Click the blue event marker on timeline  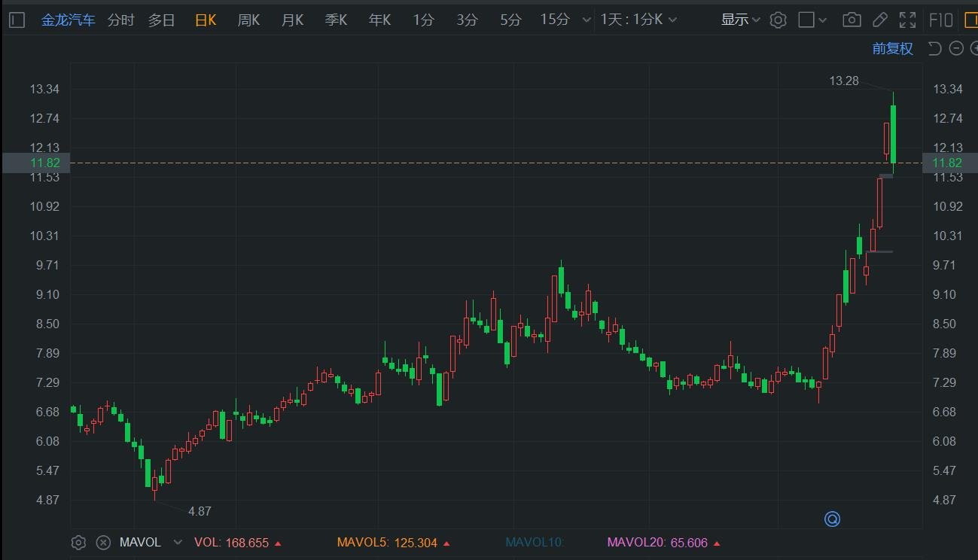(832, 519)
